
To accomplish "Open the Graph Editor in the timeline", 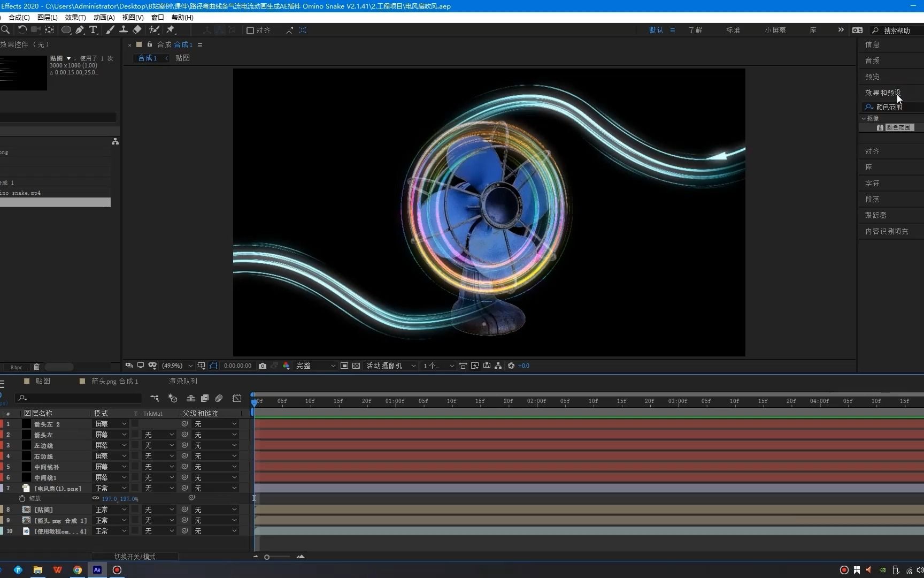I will coord(237,398).
